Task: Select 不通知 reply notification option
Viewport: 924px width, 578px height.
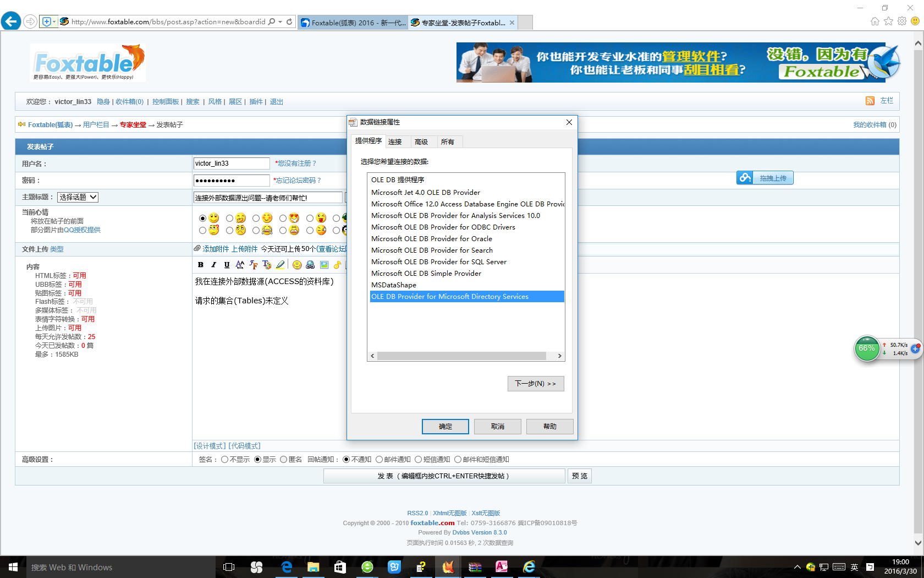Action: [346, 460]
